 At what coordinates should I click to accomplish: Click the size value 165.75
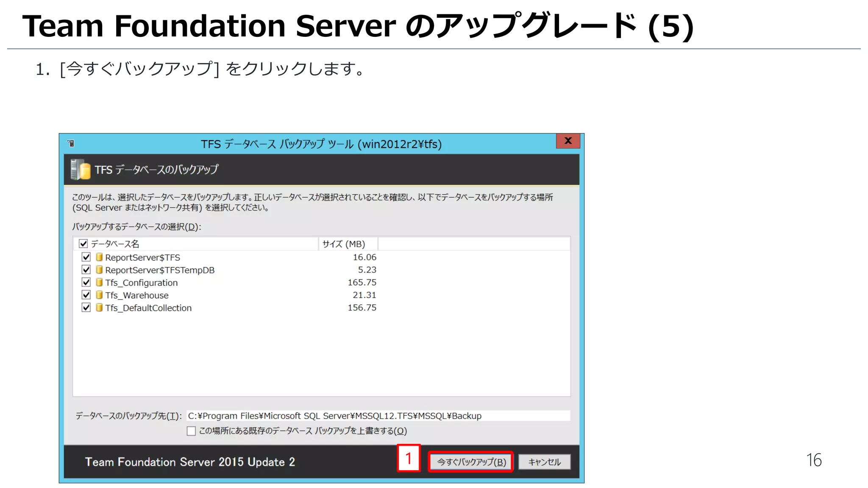click(x=362, y=282)
